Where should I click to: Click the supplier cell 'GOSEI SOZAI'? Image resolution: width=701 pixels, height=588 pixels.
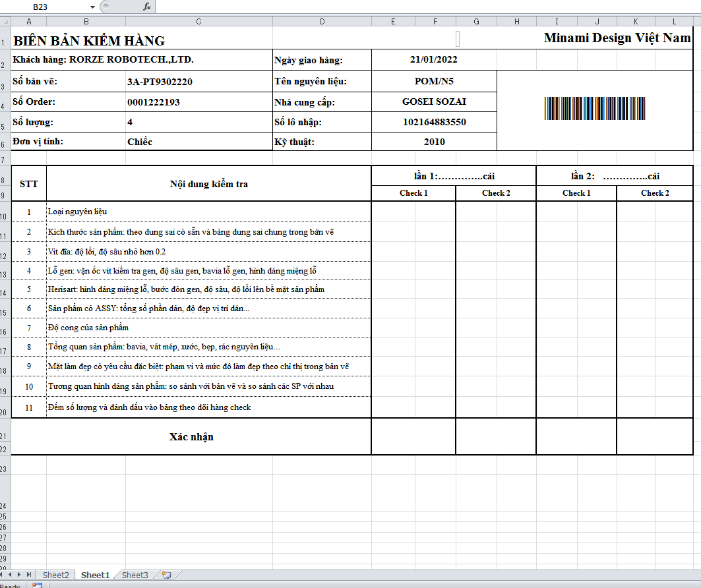(x=434, y=102)
